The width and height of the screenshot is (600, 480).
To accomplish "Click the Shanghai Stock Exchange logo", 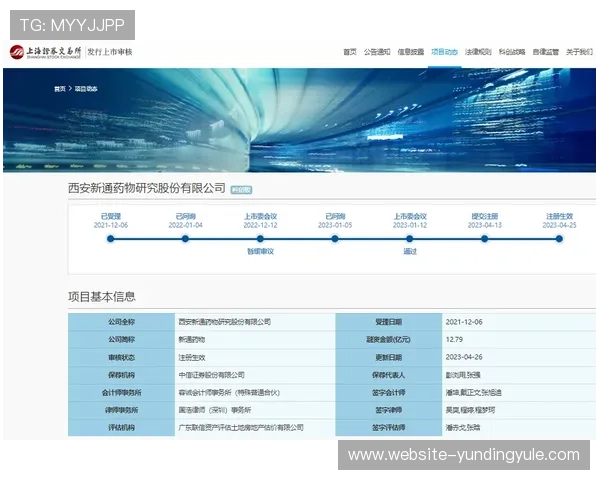I will (46, 52).
